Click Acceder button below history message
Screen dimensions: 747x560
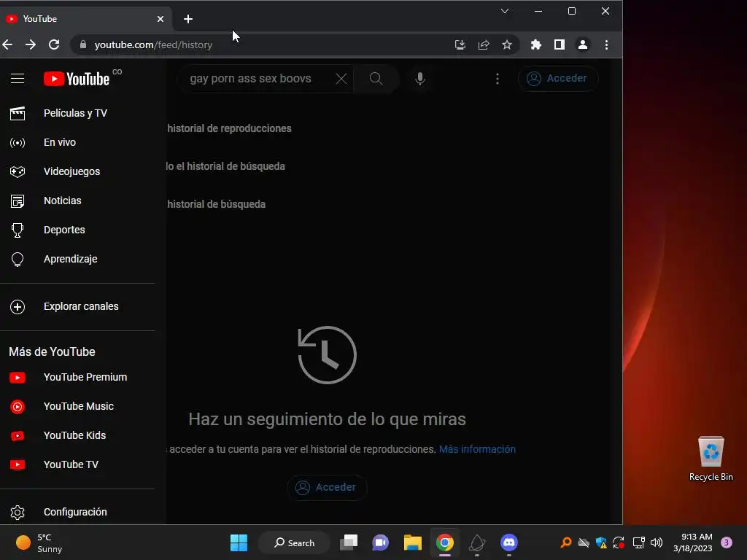(x=327, y=488)
